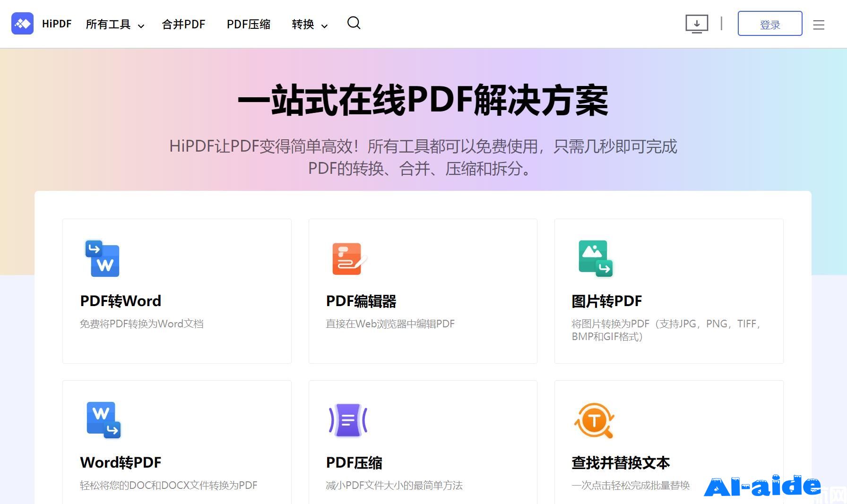The width and height of the screenshot is (847, 504).
Task: Open 合并PDF in the navigation bar
Action: coord(183,25)
